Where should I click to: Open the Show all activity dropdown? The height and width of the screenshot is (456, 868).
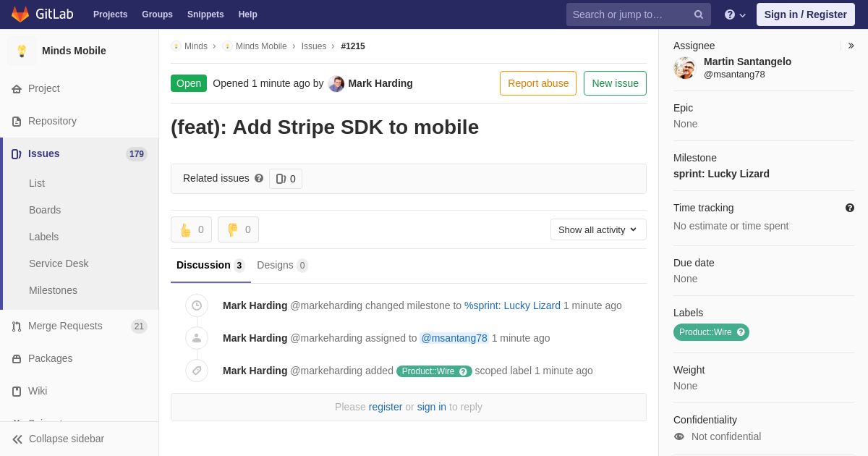point(598,229)
